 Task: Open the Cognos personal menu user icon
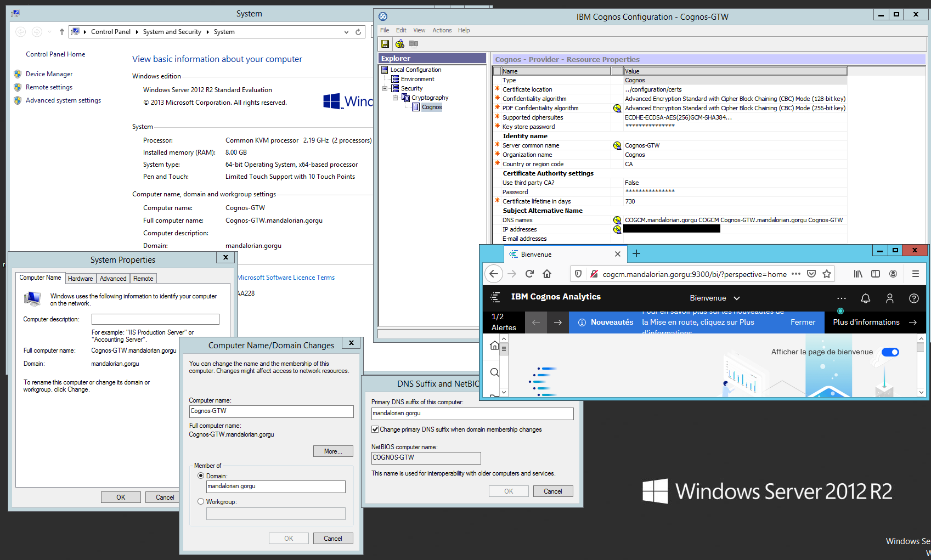[890, 298]
